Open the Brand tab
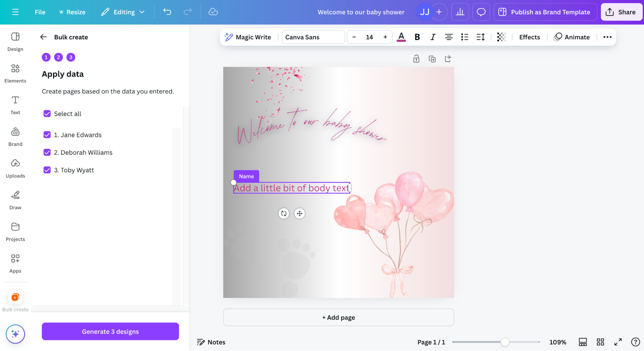Viewport: 644px width, 351px height. point(15,137)
